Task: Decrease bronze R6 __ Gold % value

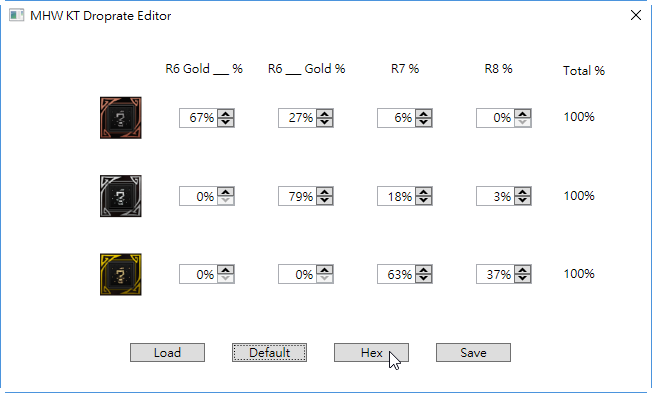Action: (x=325, y=122)
